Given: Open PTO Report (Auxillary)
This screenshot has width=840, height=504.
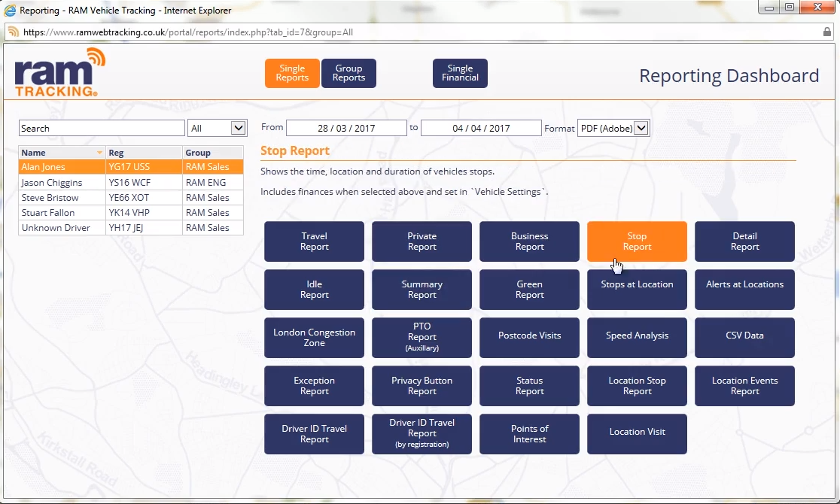Looking at the screenshot, I should click(422, 338).
